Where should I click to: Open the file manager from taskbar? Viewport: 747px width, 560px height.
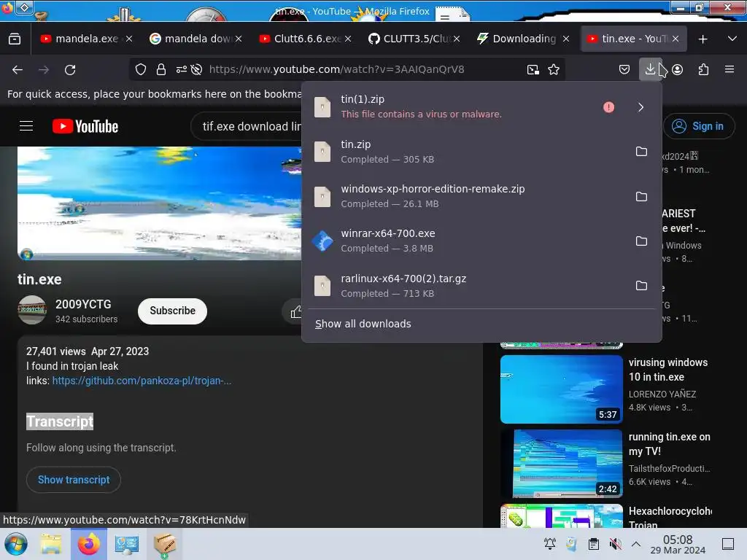point(51,544)
